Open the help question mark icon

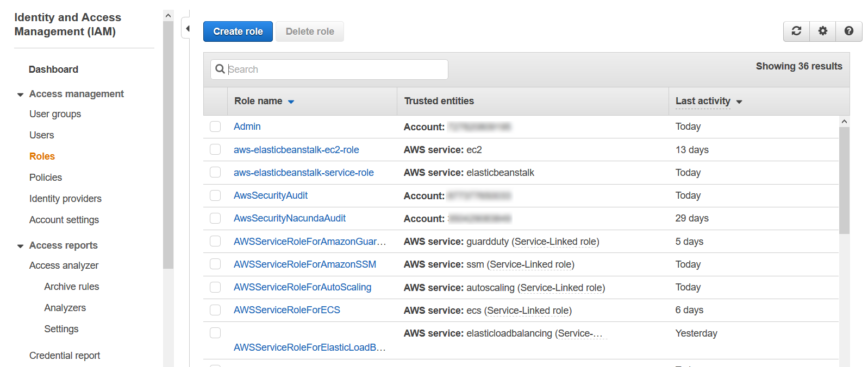click(x=849, y=31)
